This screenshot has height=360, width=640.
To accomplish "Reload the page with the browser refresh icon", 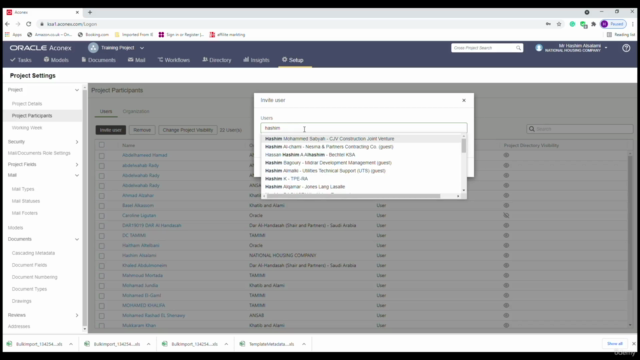I will click(29, 24).
